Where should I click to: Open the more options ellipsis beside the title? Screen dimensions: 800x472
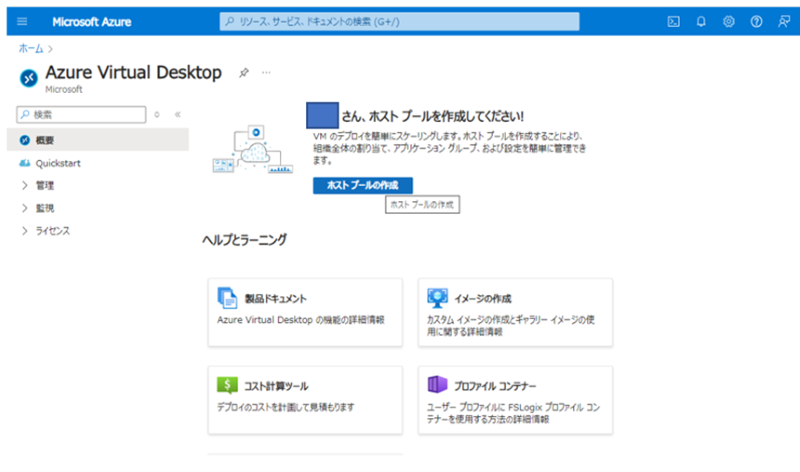pyautogui.click(x=266, y=72)
